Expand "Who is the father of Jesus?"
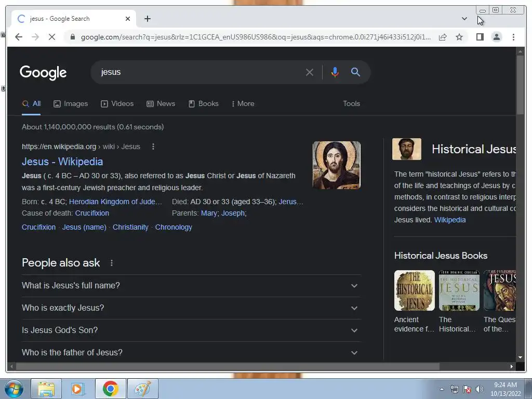Viewport: 532px width, 399px height. coord(191,353)
